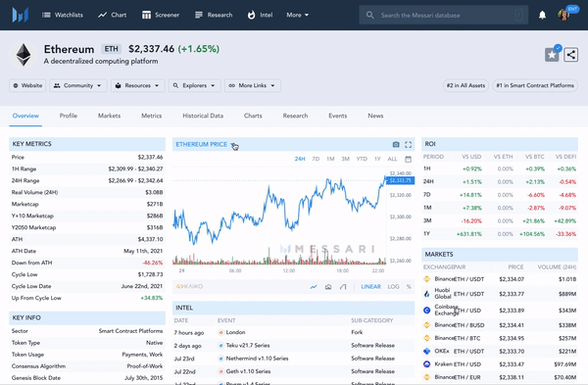Viewport: 588px width, 385px height.
Task: Select the 7D chart time range
Action: tap(316, 159)
